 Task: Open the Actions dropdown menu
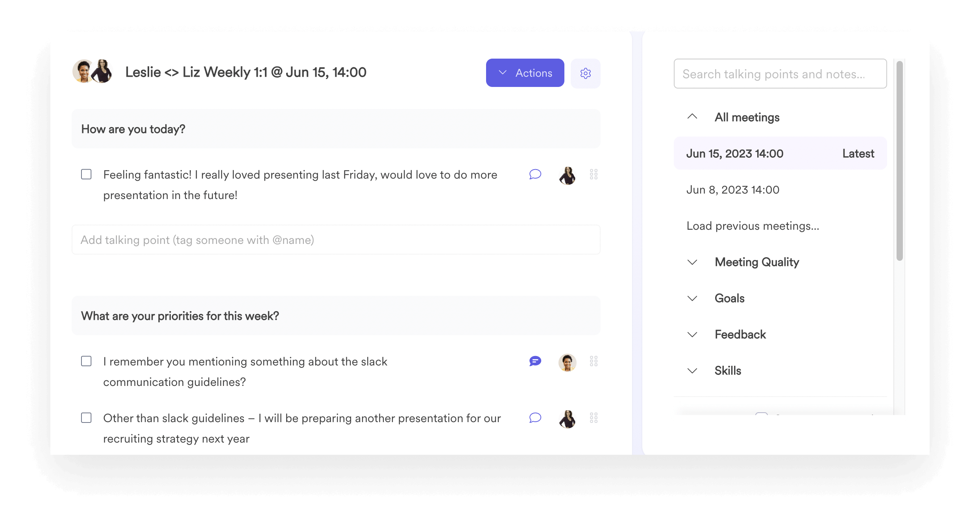(x=526, y=72)
